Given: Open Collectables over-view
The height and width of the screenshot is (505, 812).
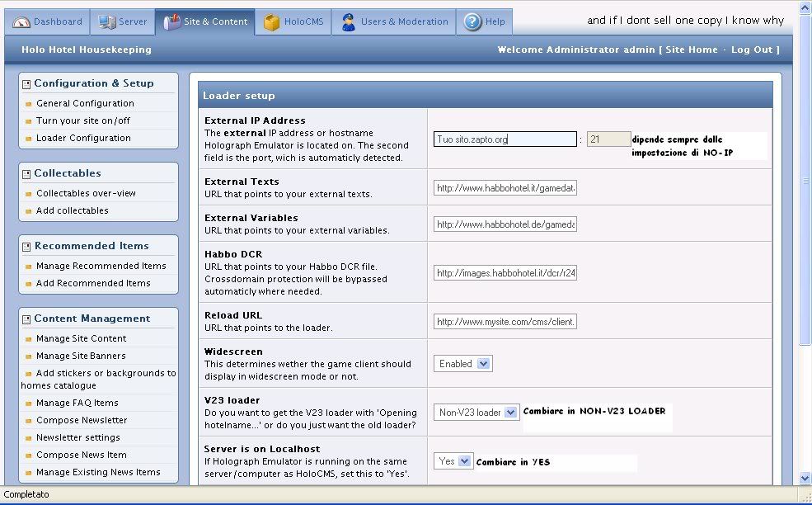Looking at the screenshot, I should (86, 193).
